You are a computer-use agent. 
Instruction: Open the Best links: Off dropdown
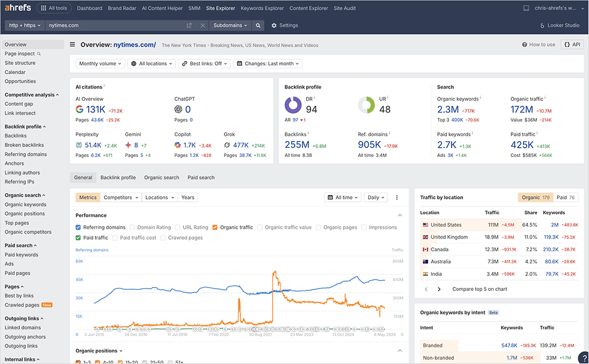[x=204, y=63]
